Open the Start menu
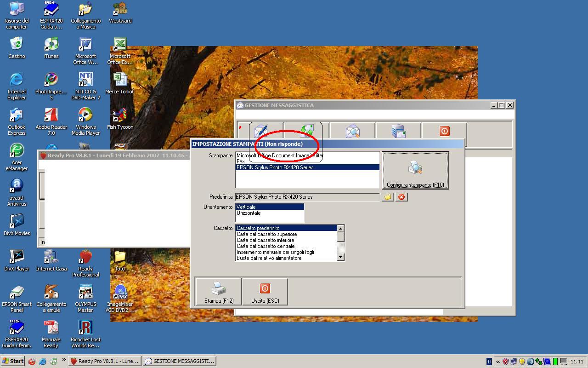The height and width of the screenshot is (368, 588). tap(13, 361)
